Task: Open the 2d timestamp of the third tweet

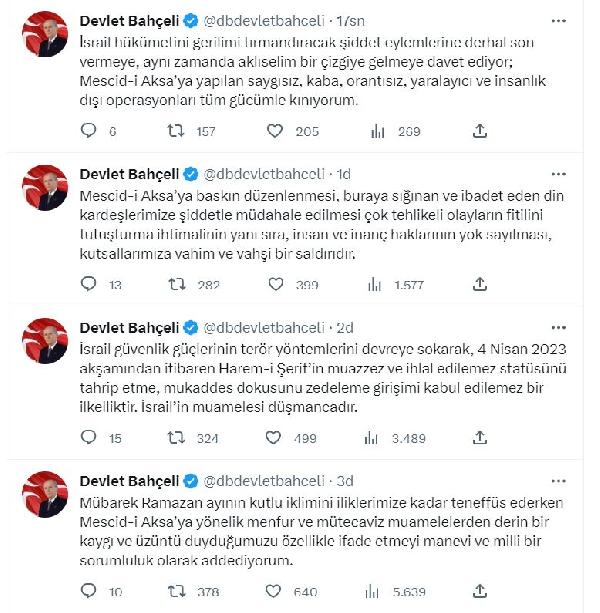Action: (x=345, y=327)
